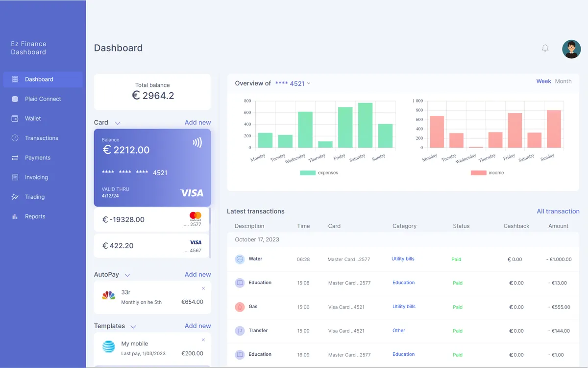Click the Reports bar chart icon
The height and width of the screenshot is (368, 588).
coord(15,216)
